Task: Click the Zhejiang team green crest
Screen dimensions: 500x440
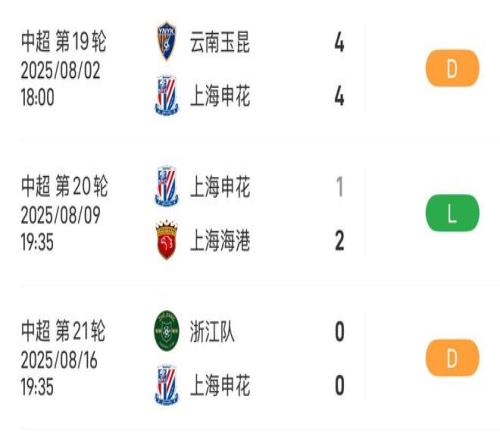Action: tap(167, 331)
